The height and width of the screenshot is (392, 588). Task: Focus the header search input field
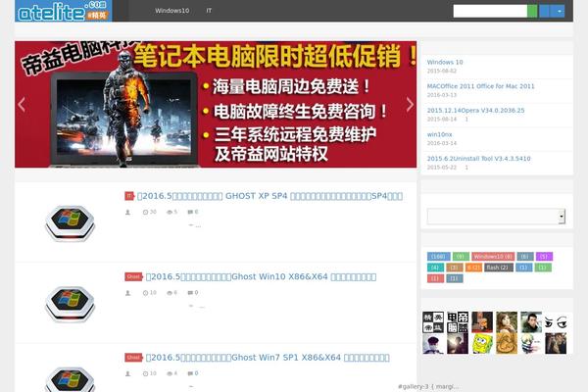[490, 11]
